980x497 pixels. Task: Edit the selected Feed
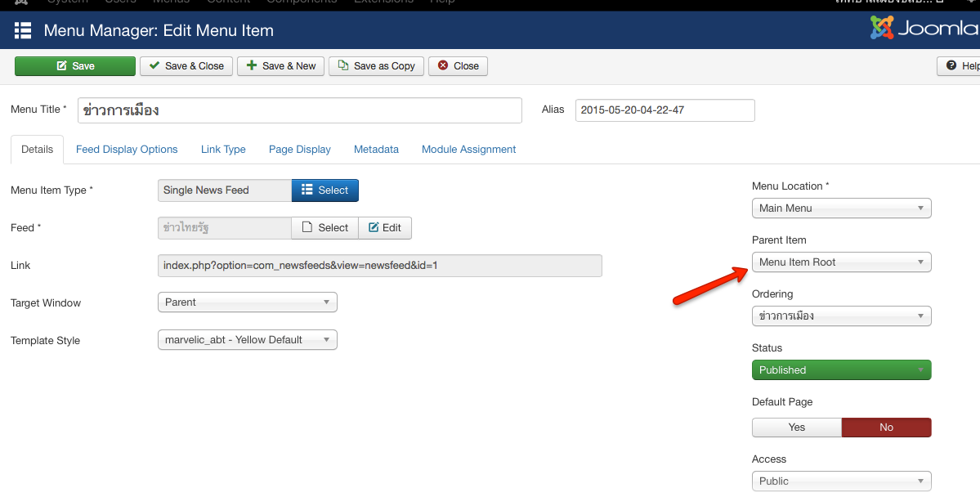(x=384, y=228)
